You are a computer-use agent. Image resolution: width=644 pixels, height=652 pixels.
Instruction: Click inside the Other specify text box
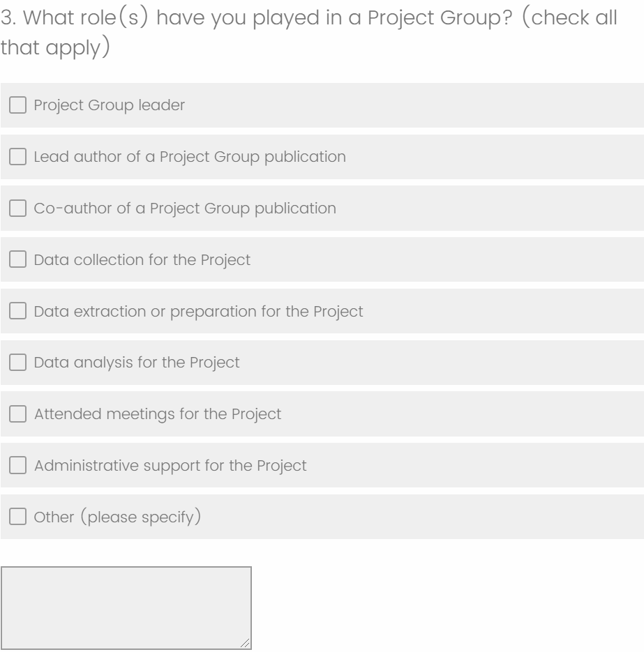pyautogui.click(x=126, y=608)
